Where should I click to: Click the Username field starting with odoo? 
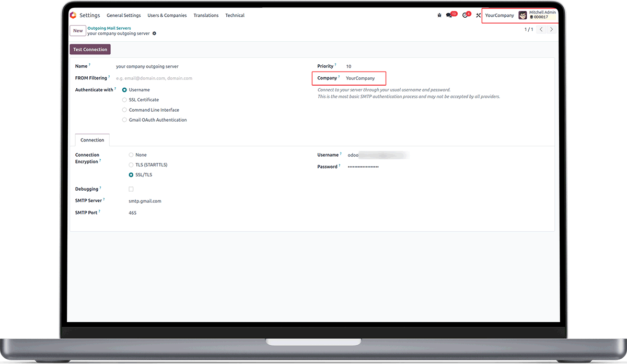(x=378, y=155)
